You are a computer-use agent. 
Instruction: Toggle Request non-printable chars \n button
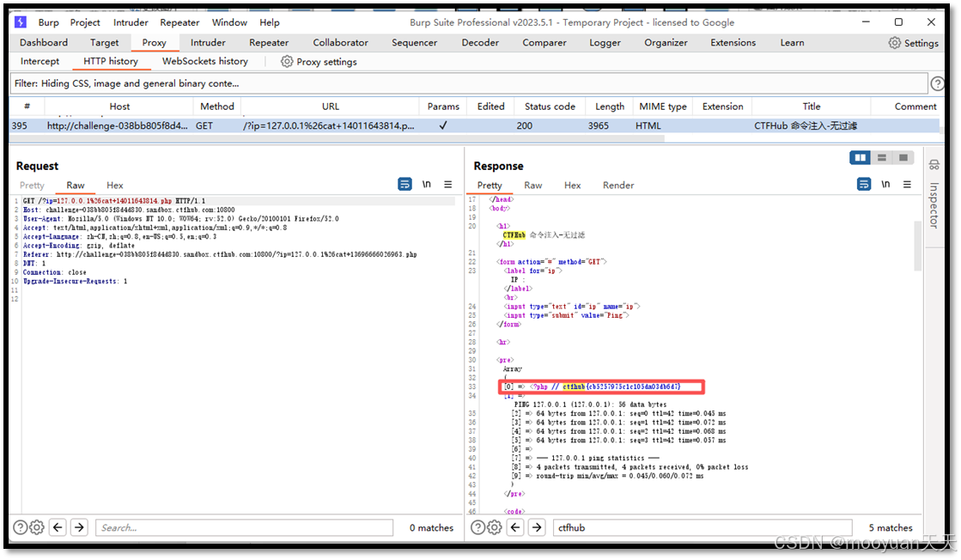click(427, 185)
